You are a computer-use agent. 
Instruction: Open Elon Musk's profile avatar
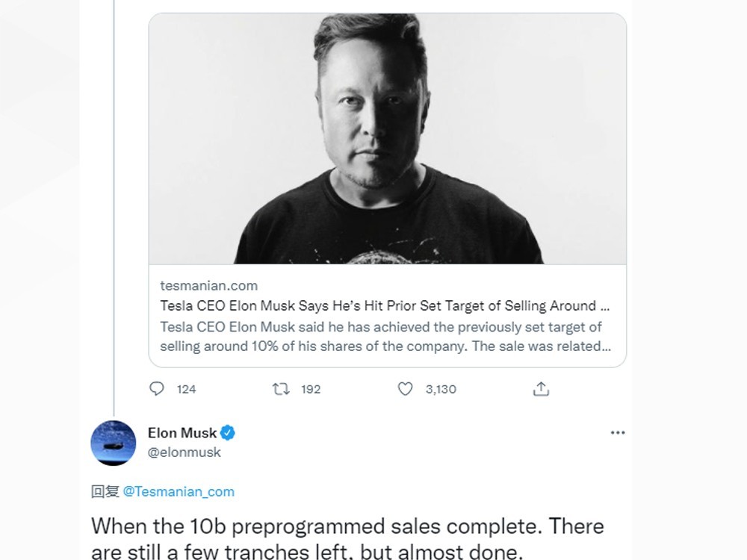[114, 443]
